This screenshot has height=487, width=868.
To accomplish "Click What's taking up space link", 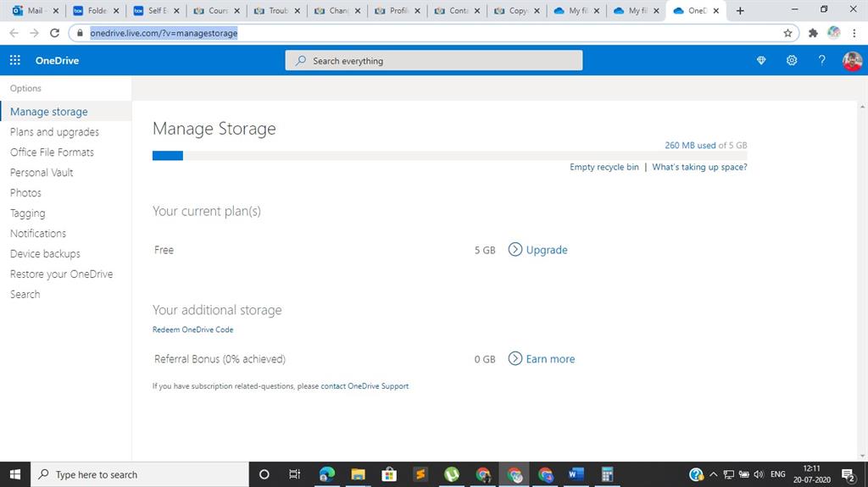I will [x=699, y=167].
